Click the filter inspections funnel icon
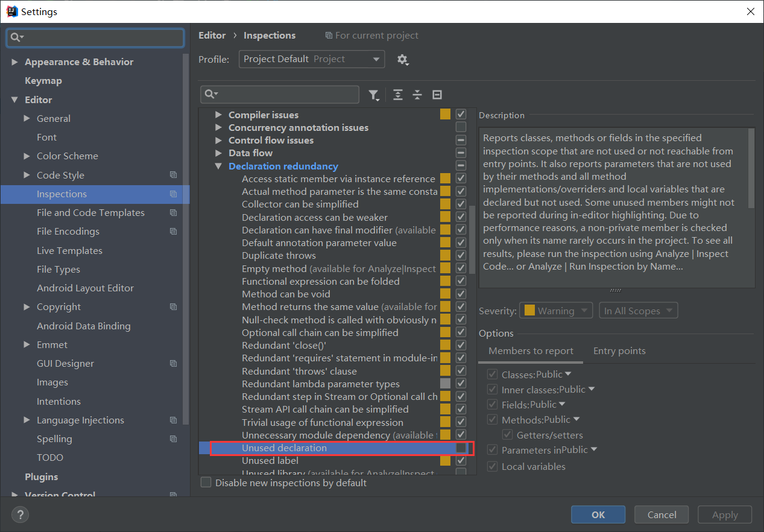The image size is (764, 532). point(374,95)
